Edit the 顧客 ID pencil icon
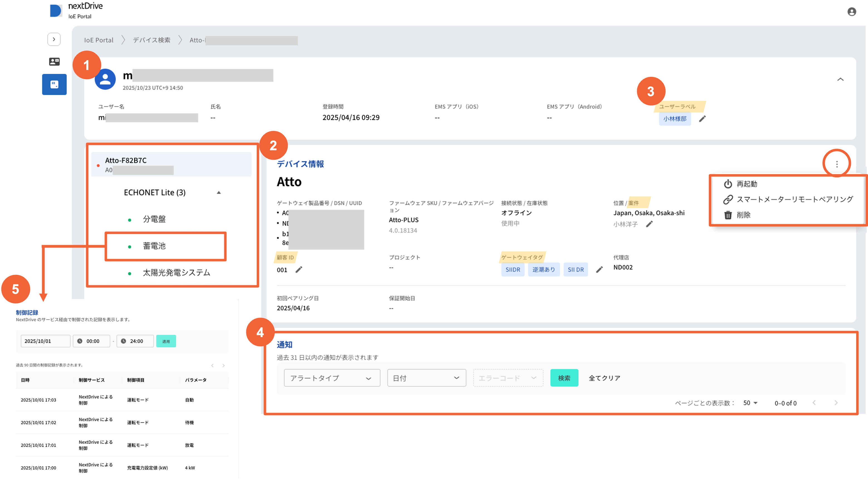The width and height of the screenshot is (868, 479). (x=299, y=270)
